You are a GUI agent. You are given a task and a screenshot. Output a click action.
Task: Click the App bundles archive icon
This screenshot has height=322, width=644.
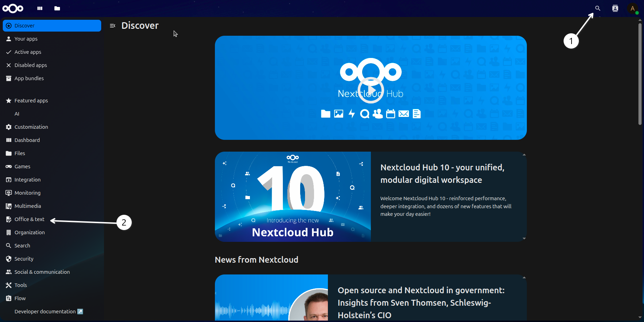9,78
